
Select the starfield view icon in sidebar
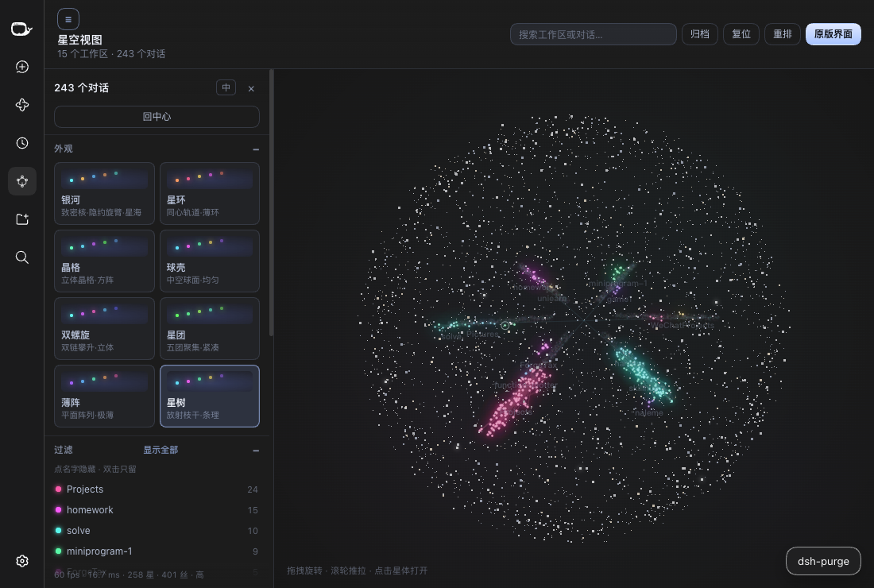click(x=21, y=181)
